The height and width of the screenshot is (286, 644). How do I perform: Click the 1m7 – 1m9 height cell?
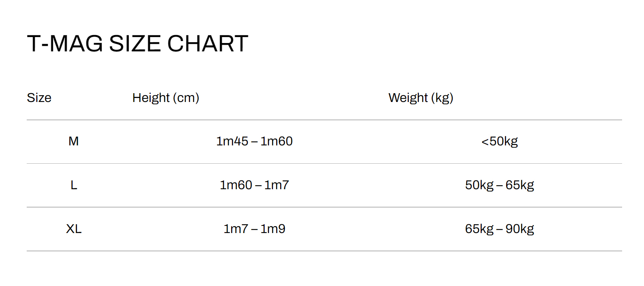tap(254, 229)
